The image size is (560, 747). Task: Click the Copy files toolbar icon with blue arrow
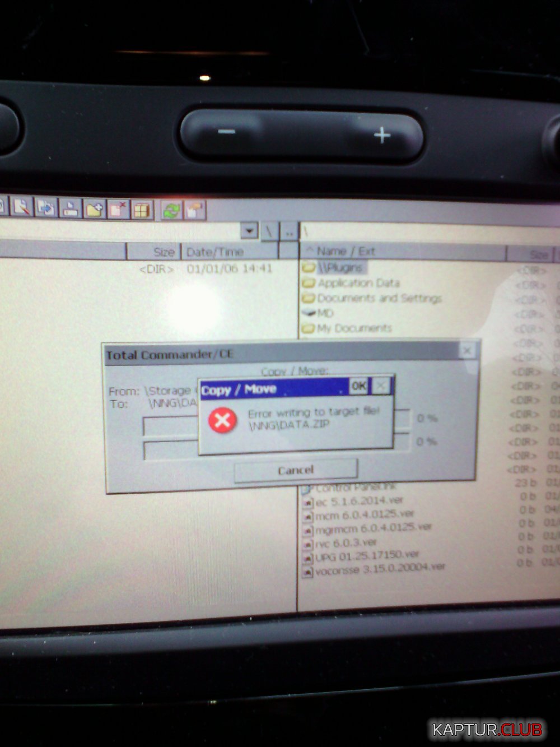coord(45,208)
